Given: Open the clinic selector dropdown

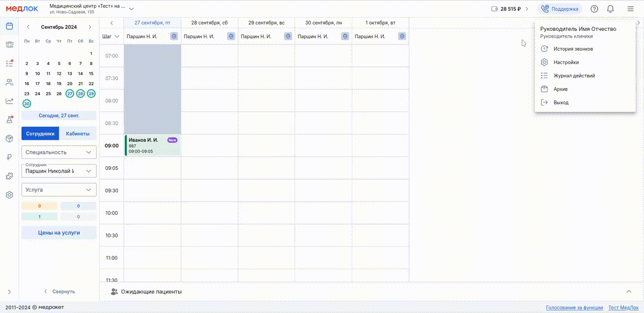Looking at the screenshot, I should (x=131, y=9).
